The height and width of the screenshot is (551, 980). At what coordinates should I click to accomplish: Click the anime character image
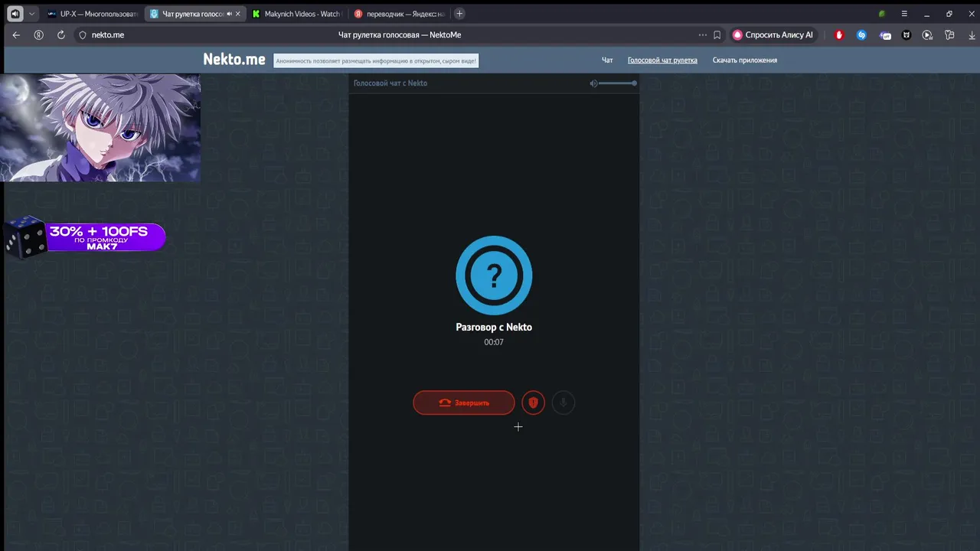pos(100,128)
